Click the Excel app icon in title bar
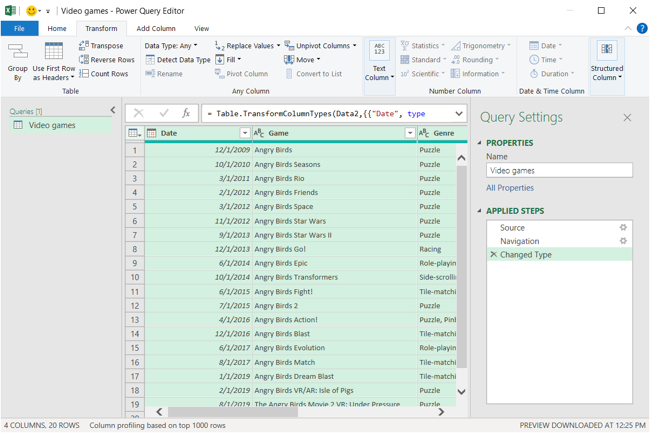 tap(10, 11)
